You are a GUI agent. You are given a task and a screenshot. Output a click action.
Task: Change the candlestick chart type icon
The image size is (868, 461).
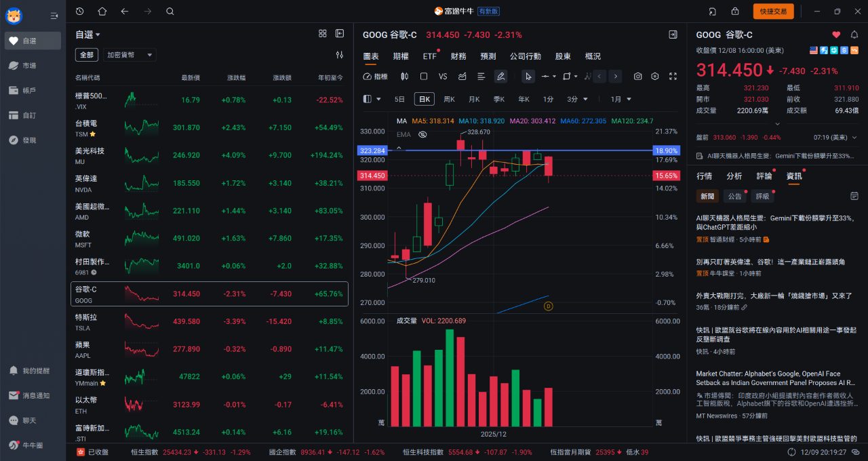click(405, 77)
